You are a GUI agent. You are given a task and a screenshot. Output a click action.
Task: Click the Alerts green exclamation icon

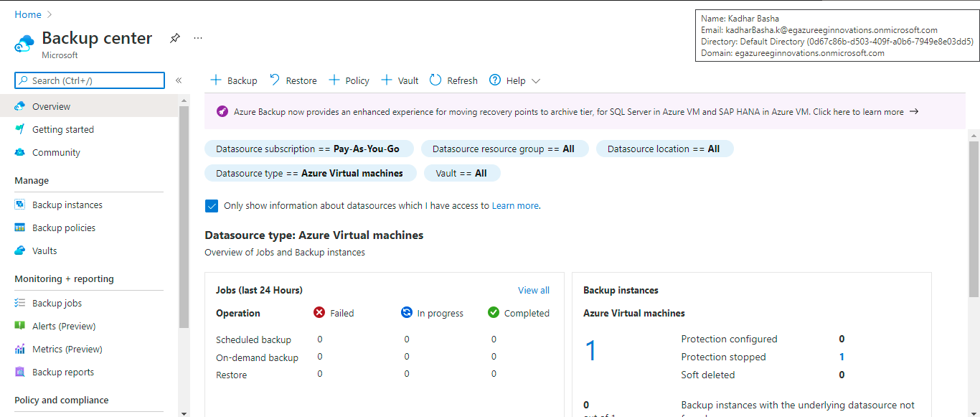click(20, 326)
